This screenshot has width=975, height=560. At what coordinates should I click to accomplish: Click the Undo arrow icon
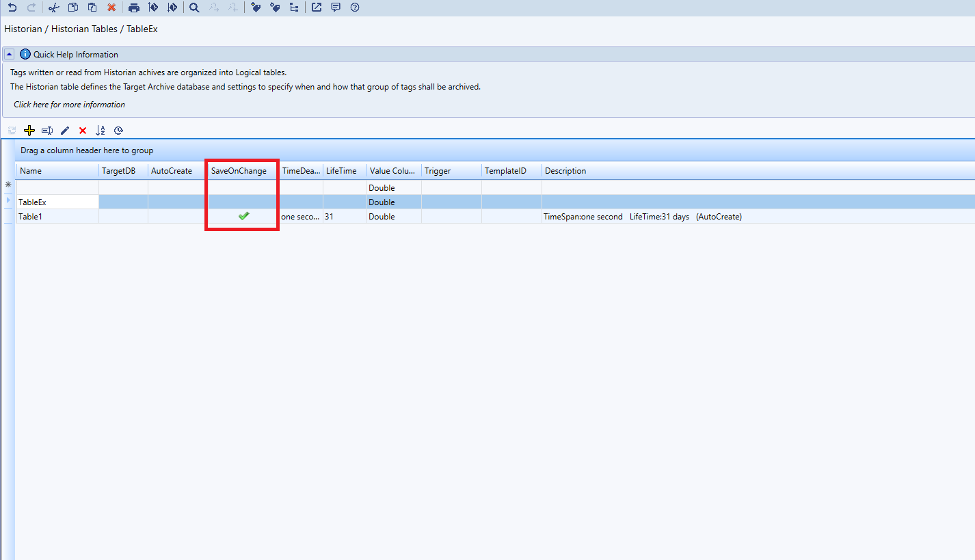click(x=12, y=8)
